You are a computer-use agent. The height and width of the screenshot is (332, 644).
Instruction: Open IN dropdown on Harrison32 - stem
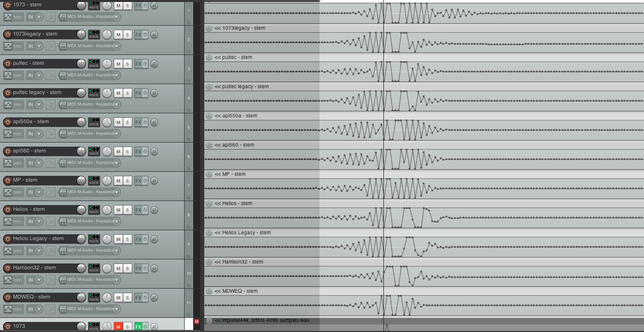click(x=39, y=280)
